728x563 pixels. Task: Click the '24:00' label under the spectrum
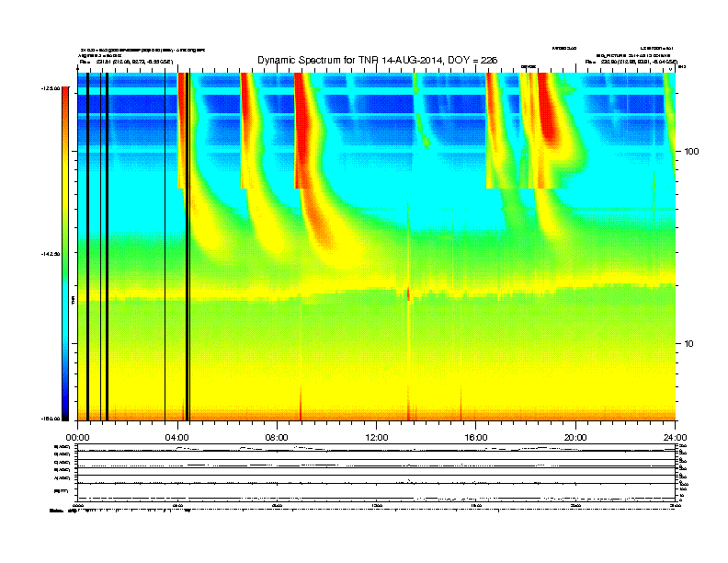click(x=676, y=438)
